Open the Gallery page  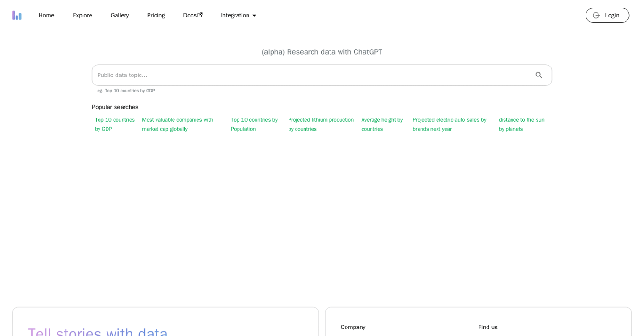120,15
